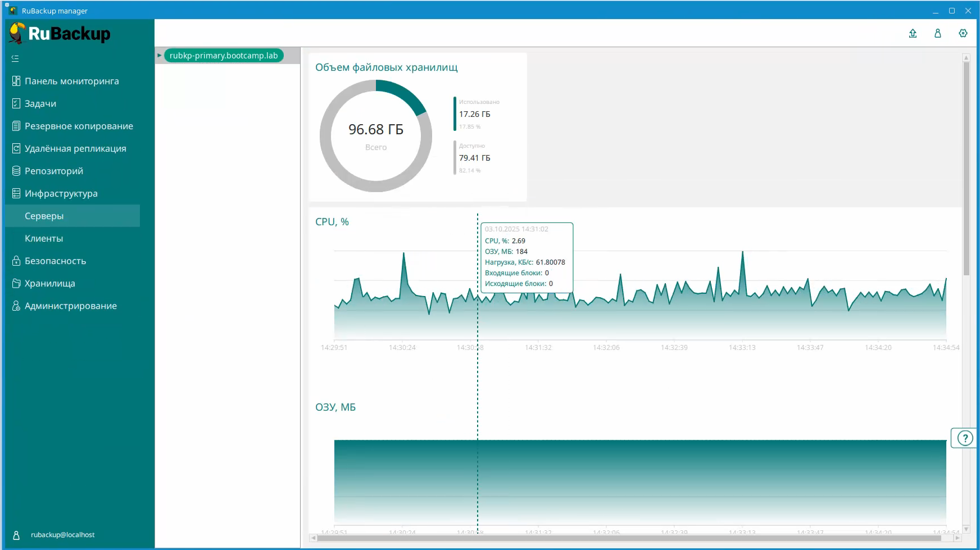Click the monitoring panel icon in the sidebar
Viewport: 980px width, 550px height.
click(x=16, y=81)
